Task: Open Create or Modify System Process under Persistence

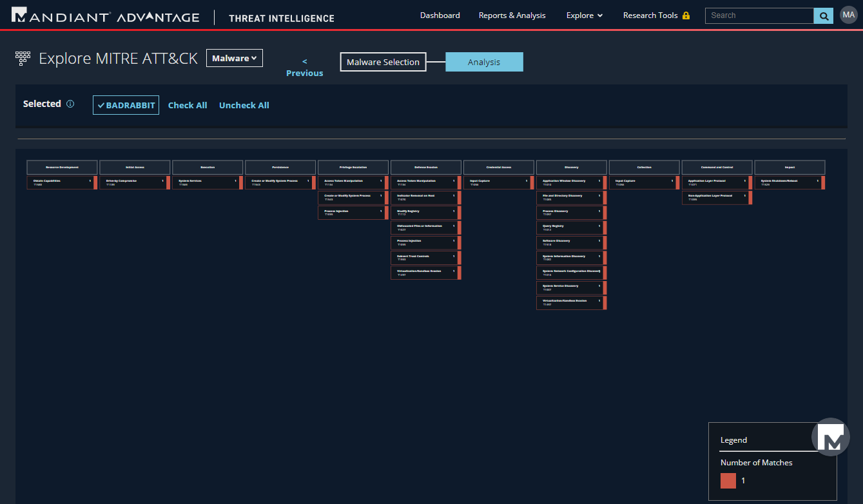Action: (280, 182)
